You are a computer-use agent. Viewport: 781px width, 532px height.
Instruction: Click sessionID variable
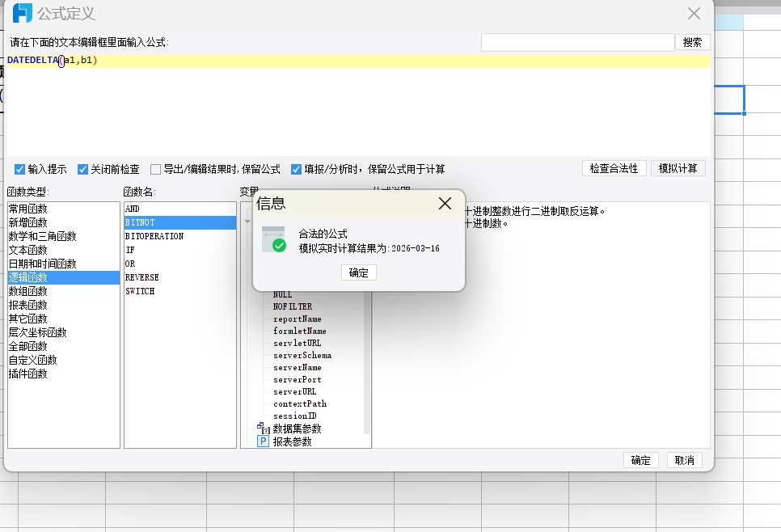[x=295, y=416]
